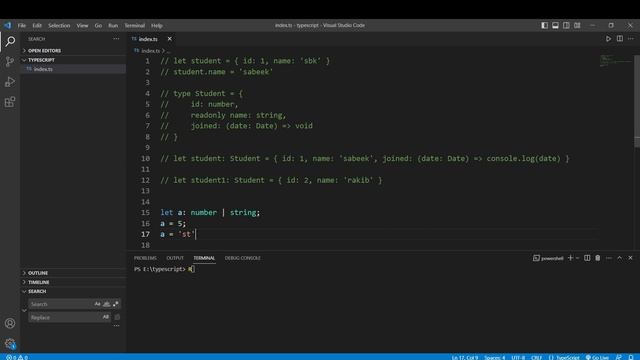Screen dimensions: 640x360
Task: Close the terminal panel
Action: [x=631, y=258]
